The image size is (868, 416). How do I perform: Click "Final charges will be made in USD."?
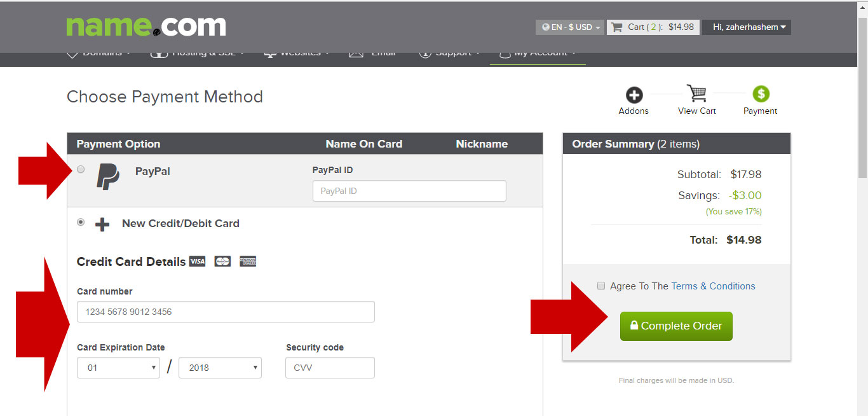click(676, 380)
